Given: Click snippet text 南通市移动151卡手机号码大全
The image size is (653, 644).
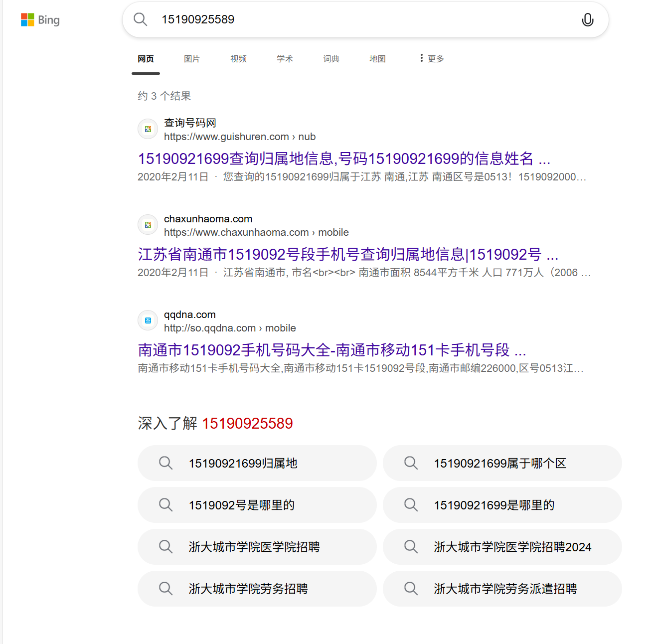Looking at the screenshot, I should tap(209, 368).
